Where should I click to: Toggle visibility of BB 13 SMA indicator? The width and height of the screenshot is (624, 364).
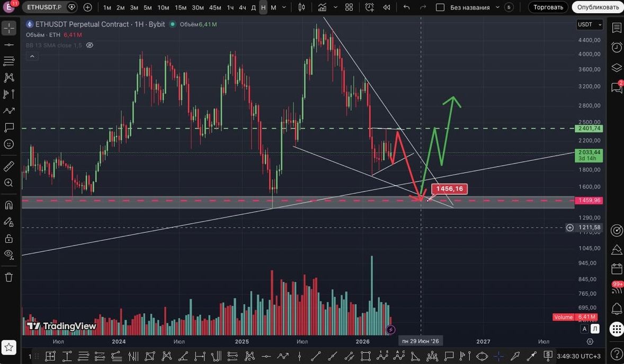(90, 46)
